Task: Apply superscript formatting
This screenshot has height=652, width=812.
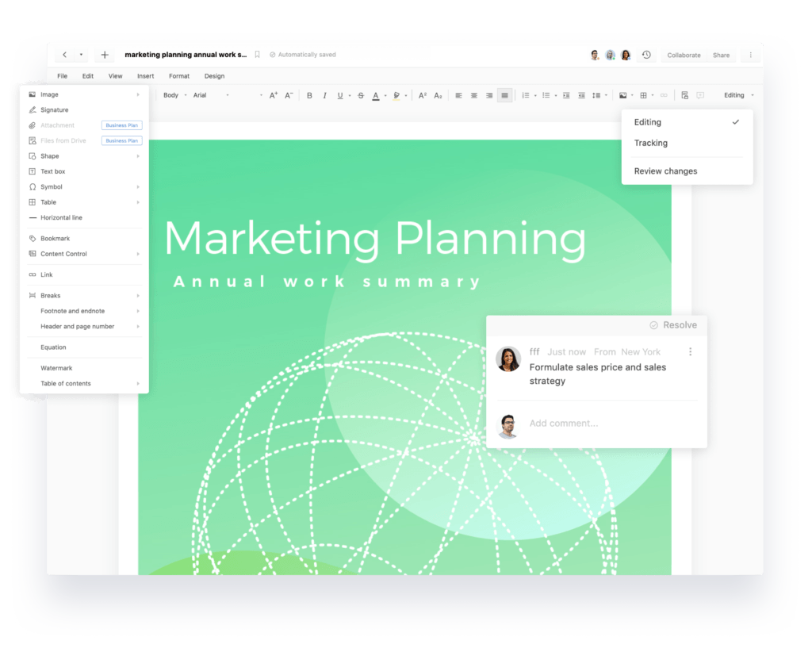Action: [423, 95]
